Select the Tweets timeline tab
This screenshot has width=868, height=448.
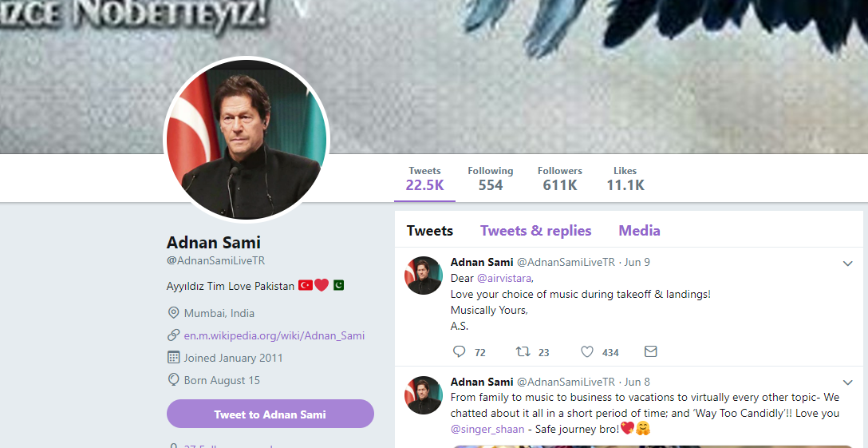(430, 231)
